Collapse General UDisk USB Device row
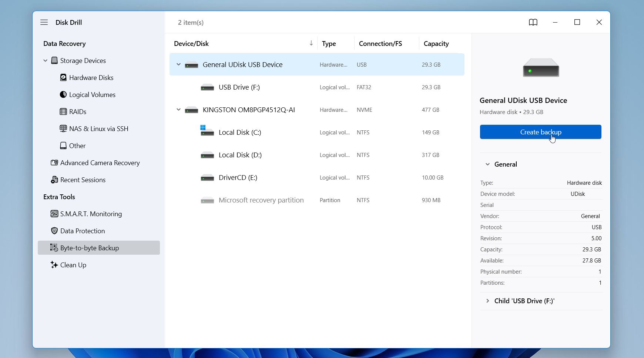644x358 pixels. [178, 64]
